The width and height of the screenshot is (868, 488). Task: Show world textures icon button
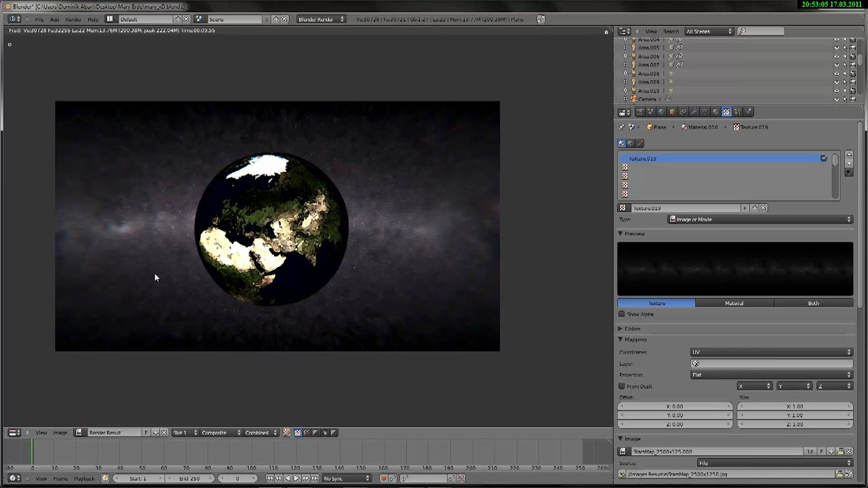(631, 143)
